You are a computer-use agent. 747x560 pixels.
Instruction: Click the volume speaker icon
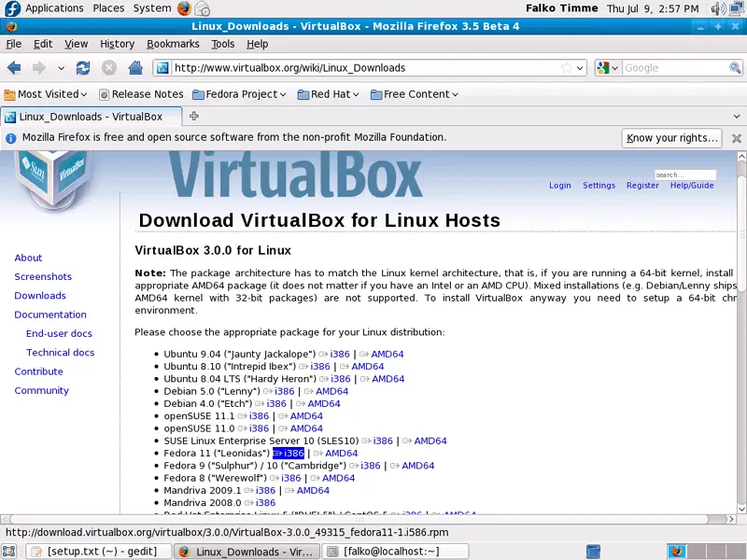click(x=718, y=8)
